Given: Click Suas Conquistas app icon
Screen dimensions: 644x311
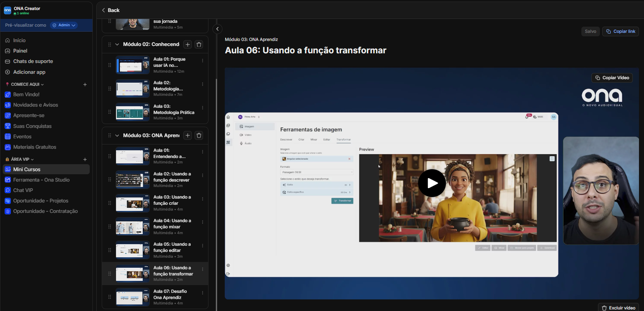Looking at the screenshot, I should coord(7,126).
